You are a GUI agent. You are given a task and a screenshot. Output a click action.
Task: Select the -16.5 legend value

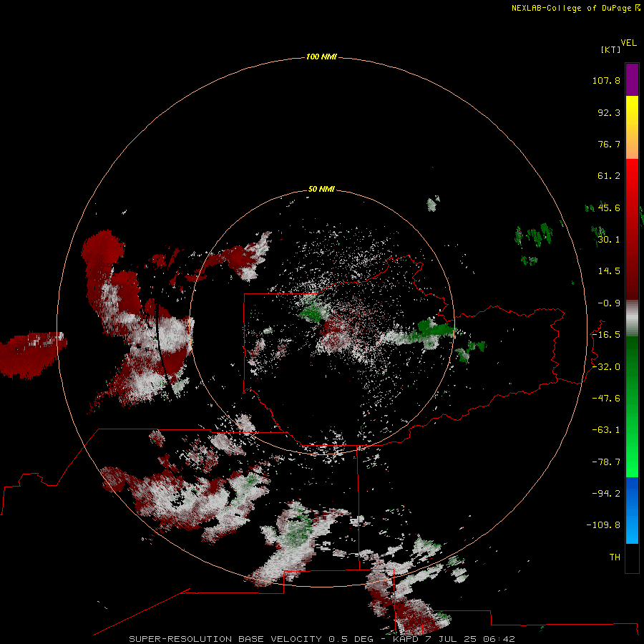606,335
